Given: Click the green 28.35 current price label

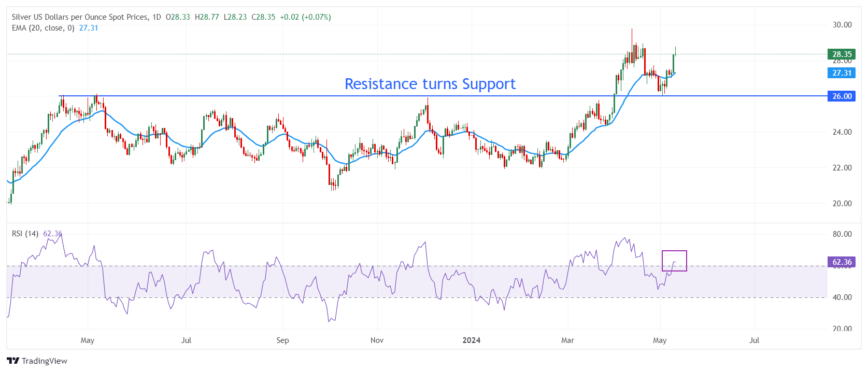Looking at the screenshot, I should coord(842,54).
